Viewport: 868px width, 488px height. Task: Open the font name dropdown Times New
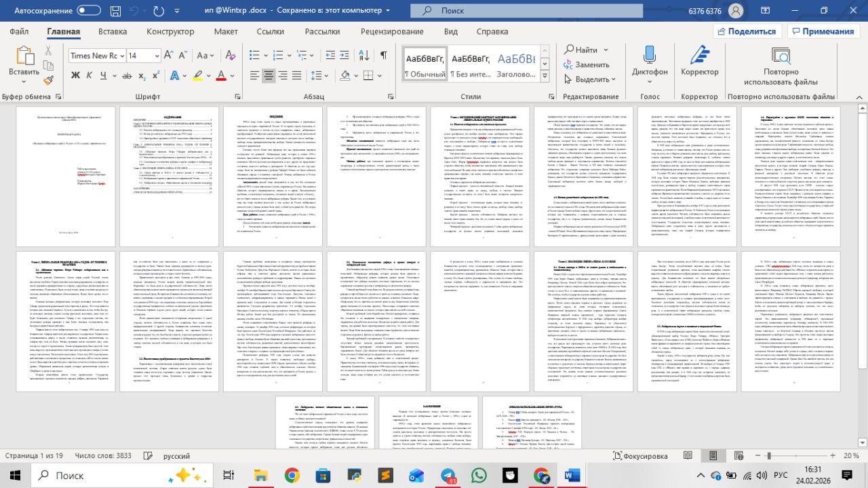tap(122, 56)
